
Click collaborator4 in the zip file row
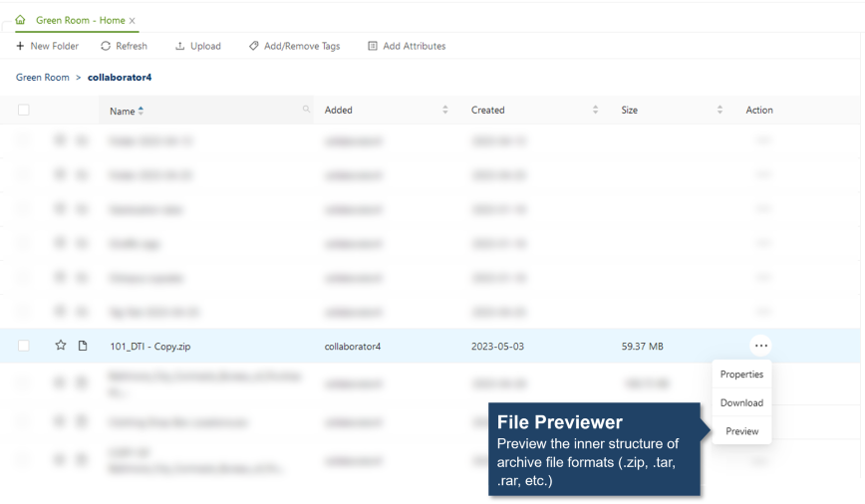point(353,347)
